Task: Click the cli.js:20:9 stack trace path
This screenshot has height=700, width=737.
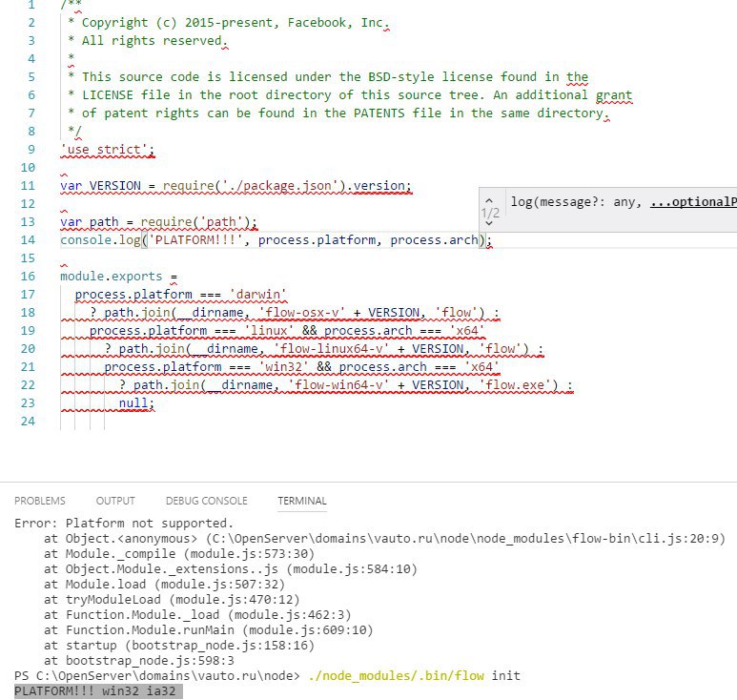Action: pos(468,539)
